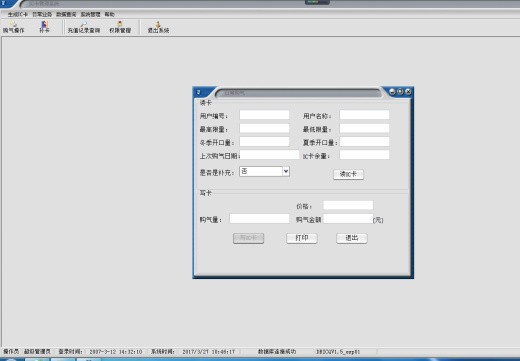Click the dialog's title bar app icon
The width and height of the screenshot is (520, 361).
click(199, 92)
